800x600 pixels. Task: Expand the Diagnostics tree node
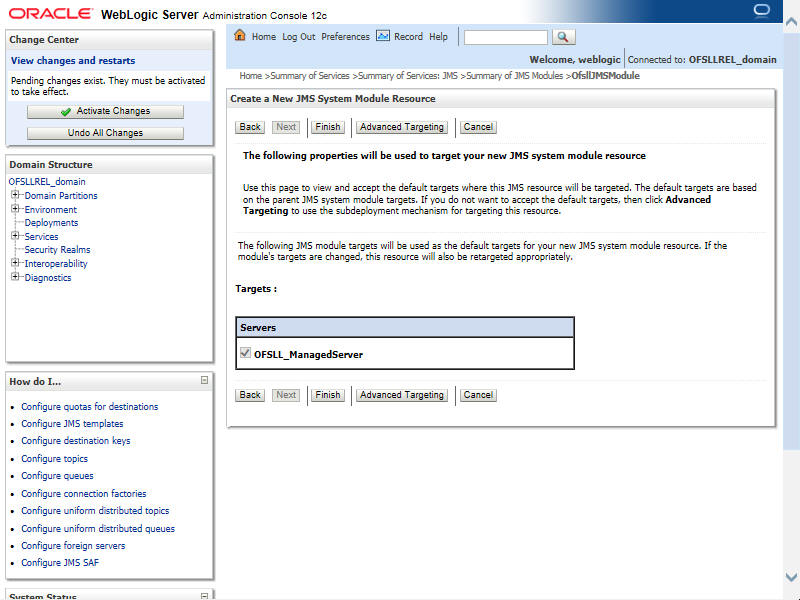(x=15, y=277)
